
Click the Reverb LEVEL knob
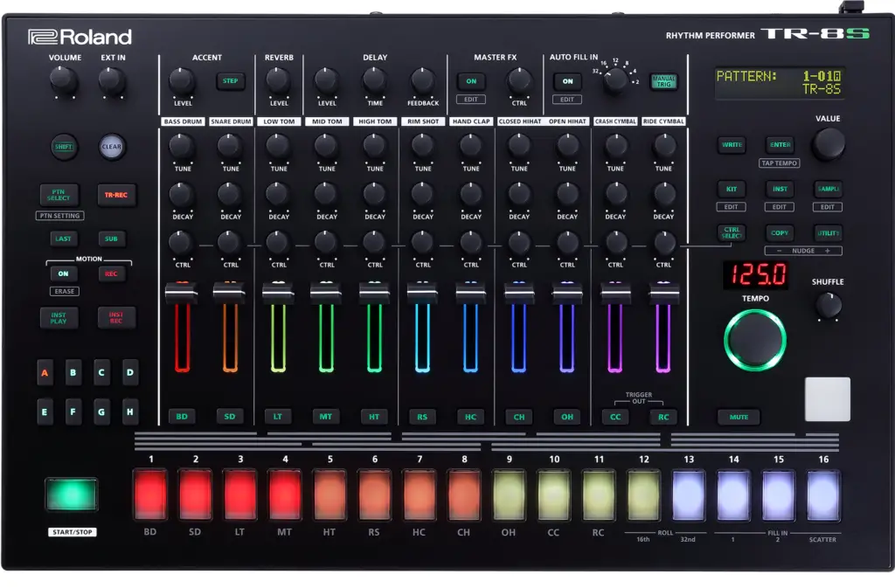(279, 81)
